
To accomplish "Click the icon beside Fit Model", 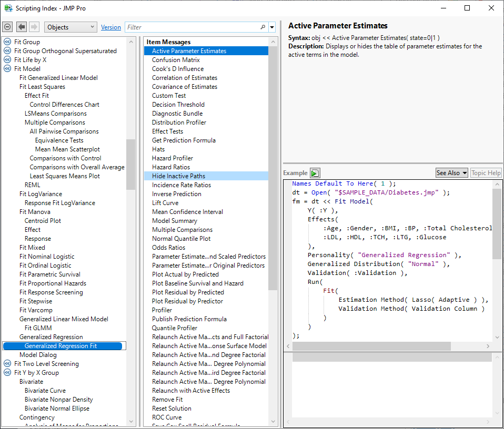I will [x=7, y=69].
